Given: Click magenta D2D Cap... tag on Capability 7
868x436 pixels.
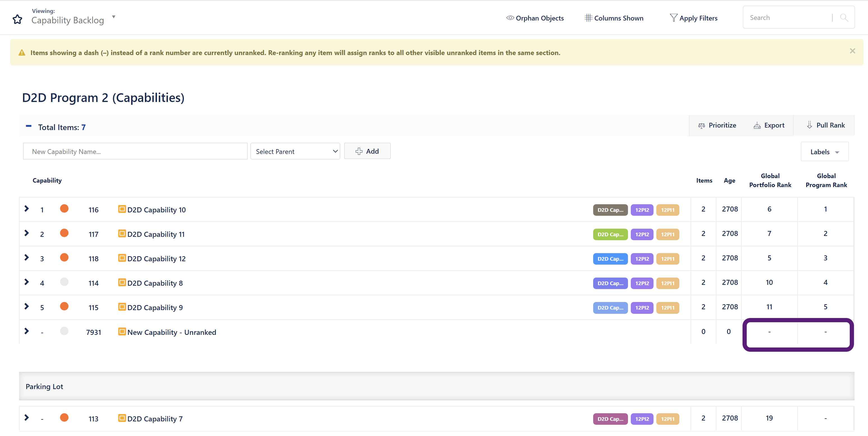Looking at the screenshot, I should 610,419.
